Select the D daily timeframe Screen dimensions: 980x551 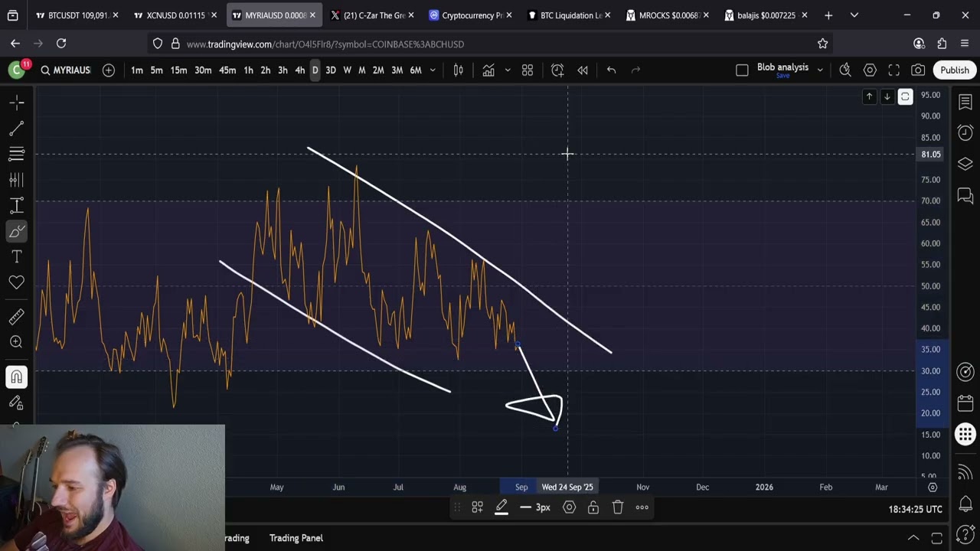(315, 70)
